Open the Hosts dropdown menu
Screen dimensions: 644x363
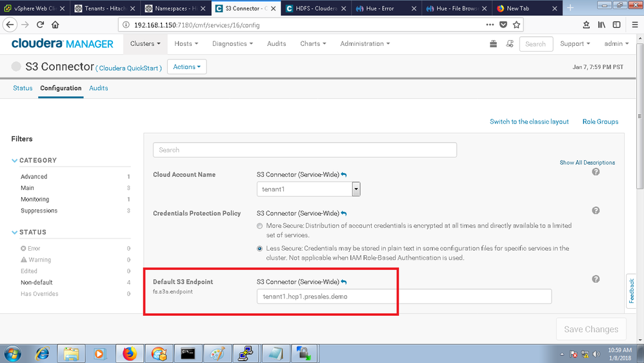coord(186,43)
